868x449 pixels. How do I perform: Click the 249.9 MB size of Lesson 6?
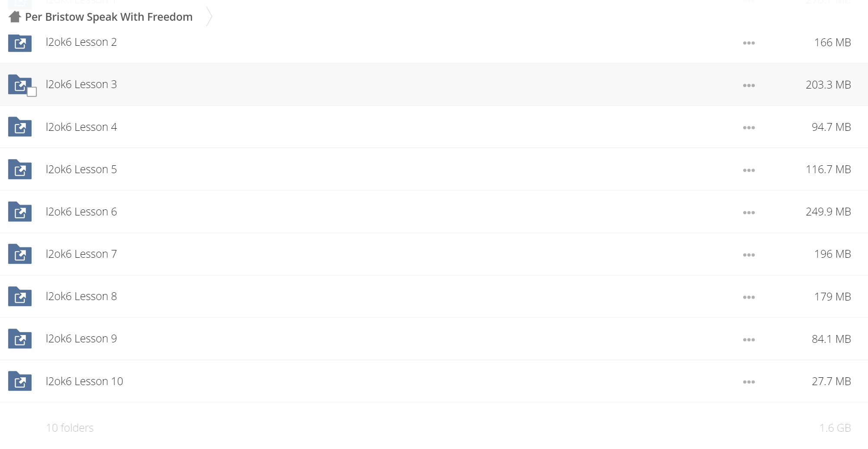(x=828, y=212)
